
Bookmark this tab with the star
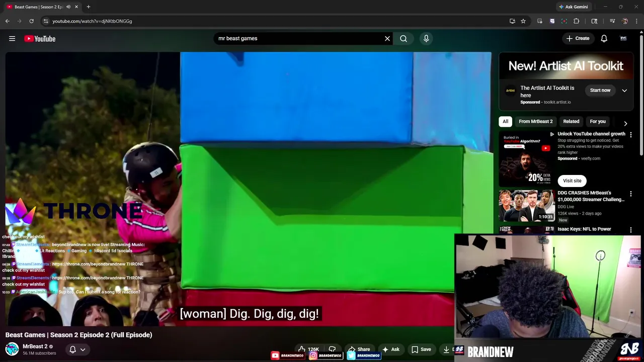tap(523, 21)
